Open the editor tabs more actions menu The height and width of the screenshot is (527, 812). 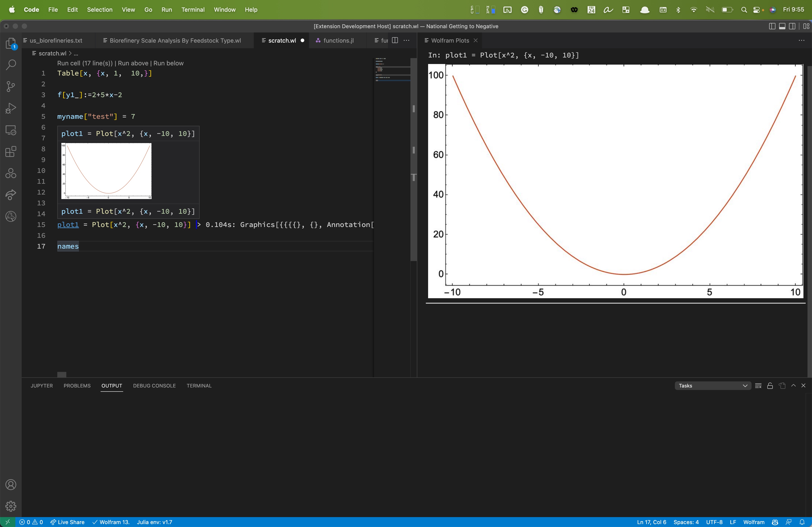pyautogui.click(x=406, y=40)
